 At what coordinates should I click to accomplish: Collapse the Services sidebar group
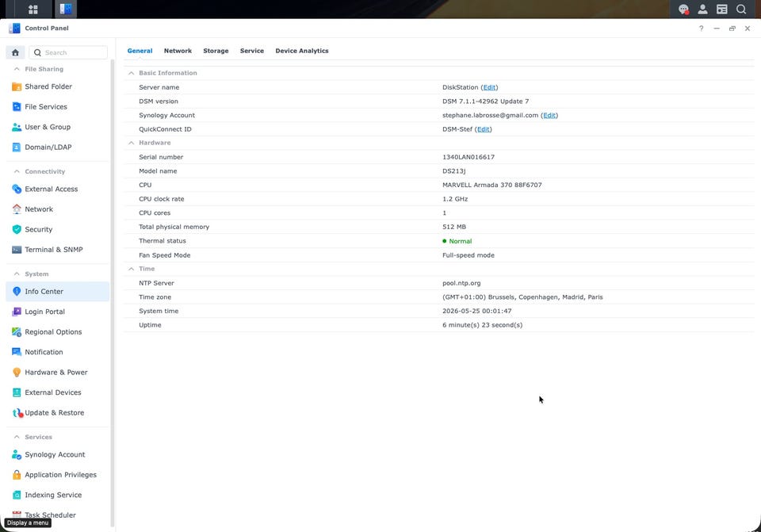[17, 437]
